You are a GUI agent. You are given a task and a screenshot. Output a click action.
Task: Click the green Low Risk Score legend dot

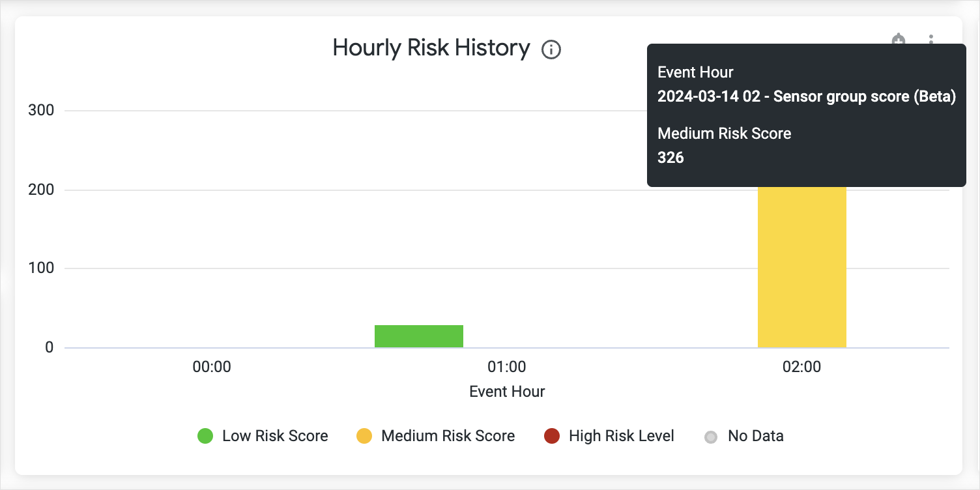pos(205,436)
